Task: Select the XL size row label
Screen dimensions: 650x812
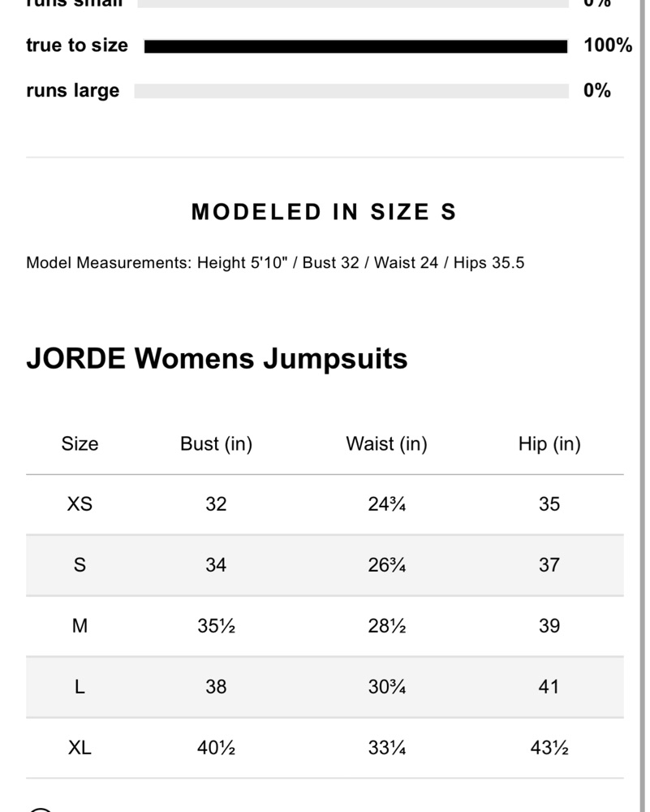Action: (x=80, y=748)
